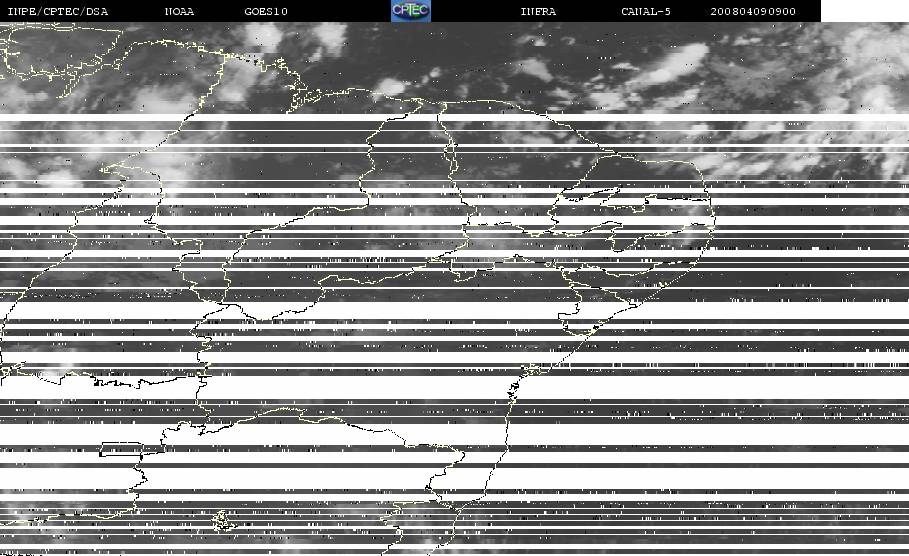
Task: Click the INFRA label in header
Action: 538,11
